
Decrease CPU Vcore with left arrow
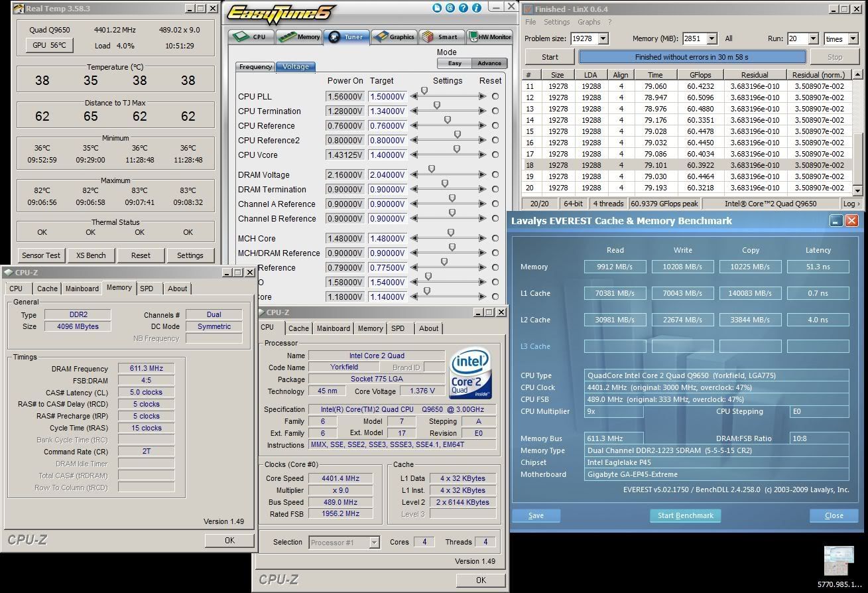click(x=414, y=155)
